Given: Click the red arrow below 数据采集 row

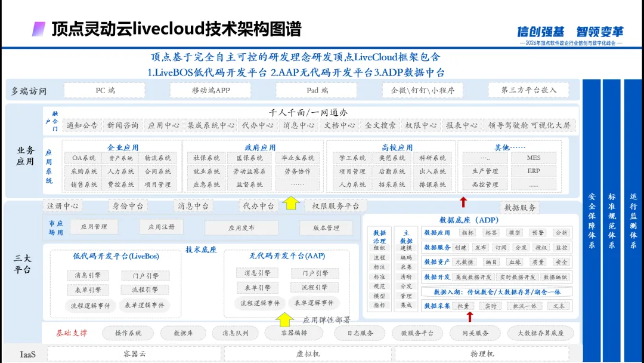Looking at the screenshot, I should click(469, 316).
